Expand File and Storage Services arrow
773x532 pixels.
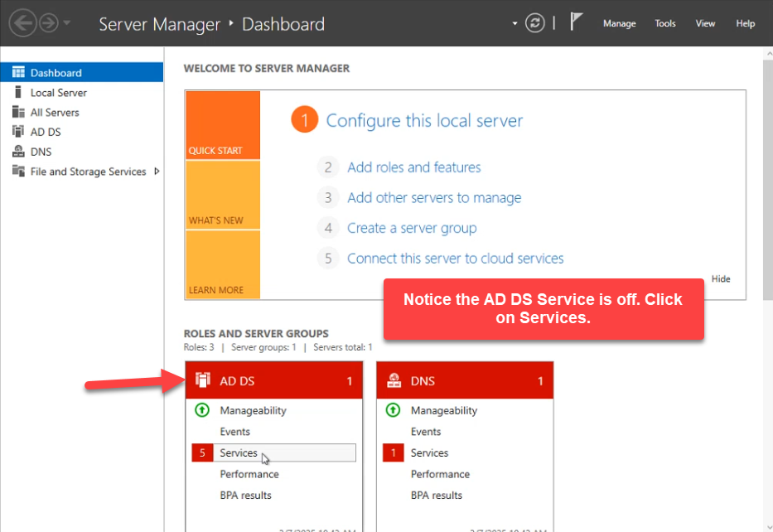pyautogui.click(x=157, y=171)
